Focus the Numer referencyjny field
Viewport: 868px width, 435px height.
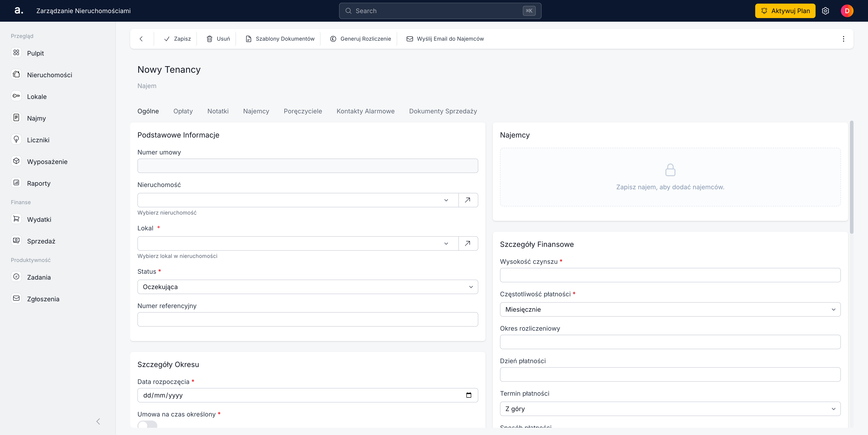point(308,319)
